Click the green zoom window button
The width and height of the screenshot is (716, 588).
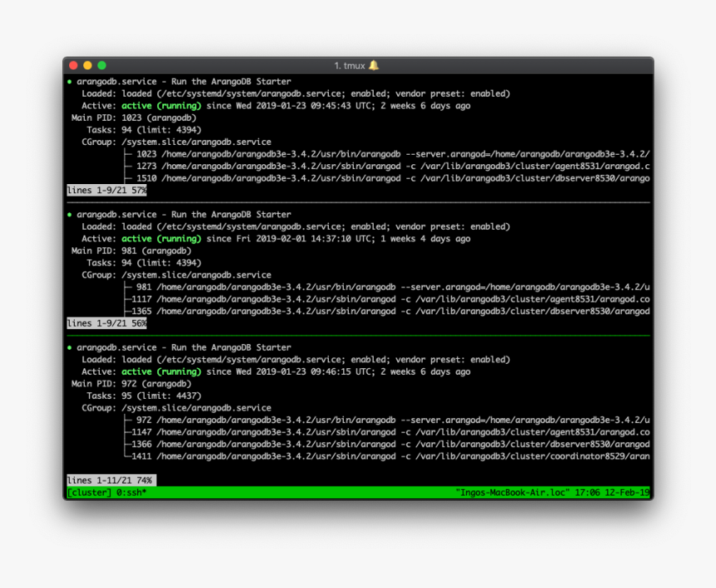pyautogui.click(x=102, y=65)
